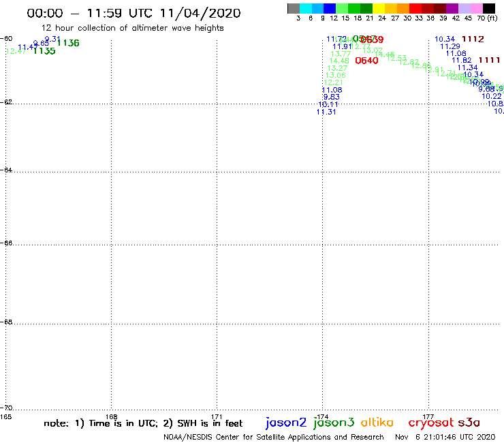Click the bright red 33 ft legend swatch
The width and height of the screenshot is (504, 443).
click(x=415, y=8)
